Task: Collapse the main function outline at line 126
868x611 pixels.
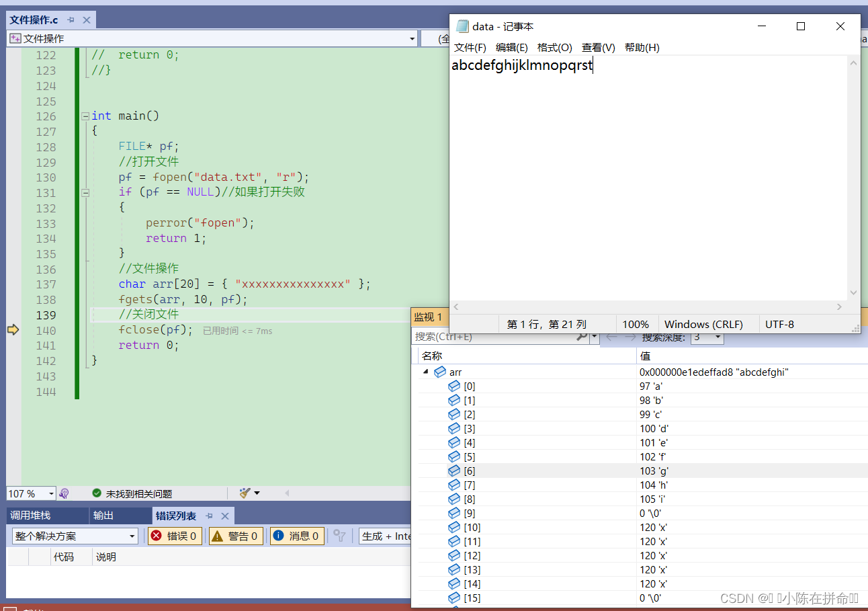Action: (85, 116)
